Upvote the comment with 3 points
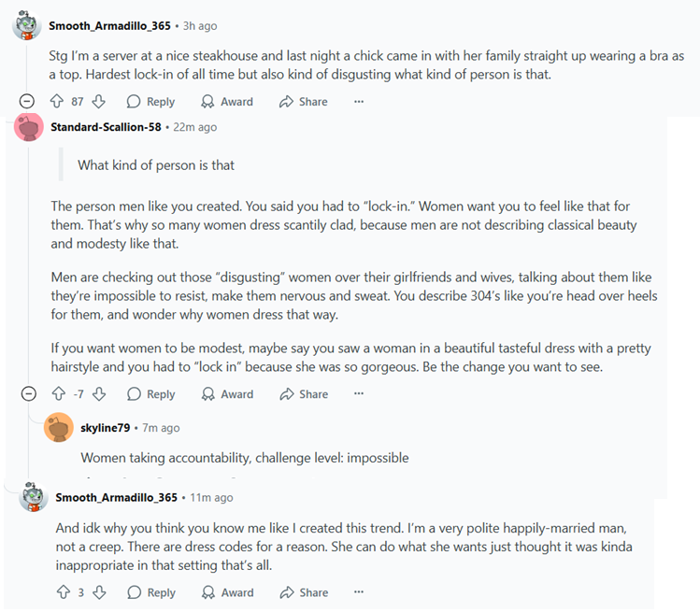This screenshot has width=700, height=612. (64, 592)
